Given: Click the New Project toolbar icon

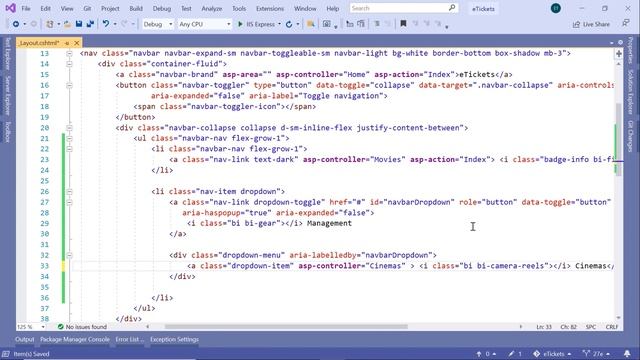Looking at the screenshot, I should coord(49,24).
